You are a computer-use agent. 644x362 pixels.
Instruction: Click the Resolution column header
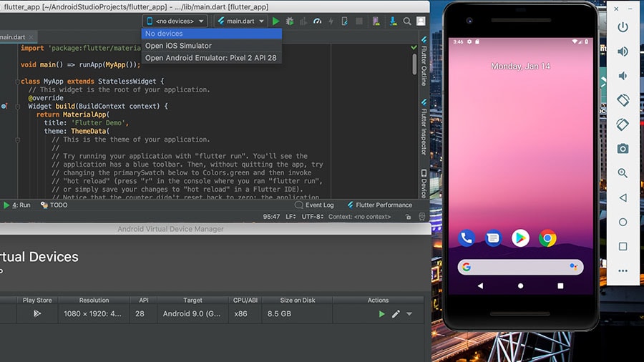tap(94, 300)
